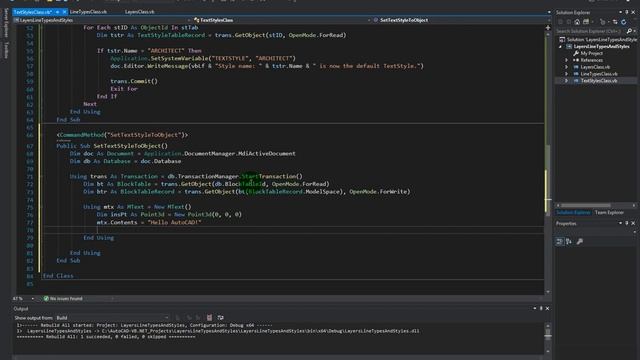Click the SetTextStyleToObject CommandMethod attribute line
This screenshot has height=360, width=640.
click(122, 135)
